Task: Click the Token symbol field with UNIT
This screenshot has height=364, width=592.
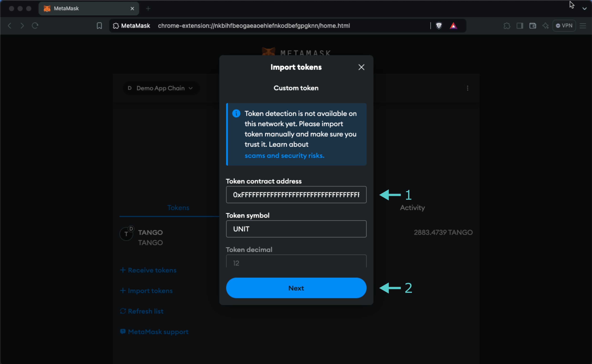Action: 296,229
